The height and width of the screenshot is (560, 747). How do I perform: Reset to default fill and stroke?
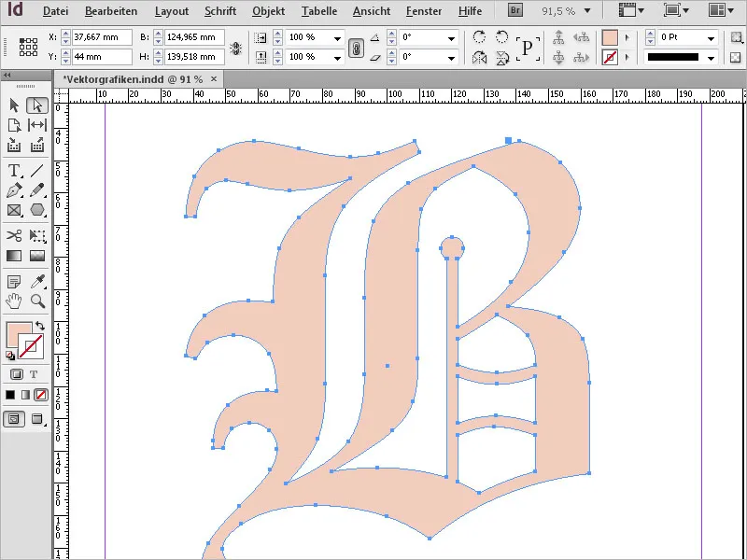click(x=10, y=356)
